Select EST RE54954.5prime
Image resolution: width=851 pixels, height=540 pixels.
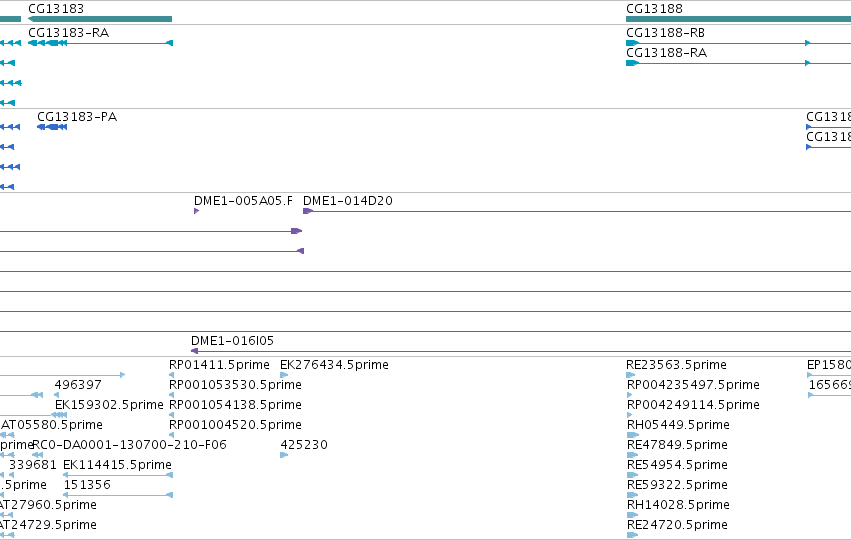tap(677, 465)
